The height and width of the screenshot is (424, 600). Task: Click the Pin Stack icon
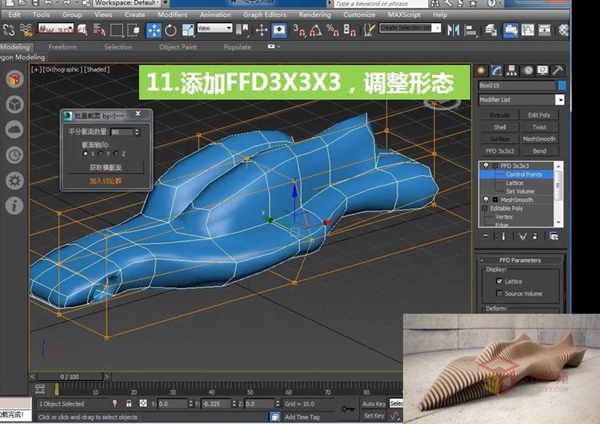486,236
